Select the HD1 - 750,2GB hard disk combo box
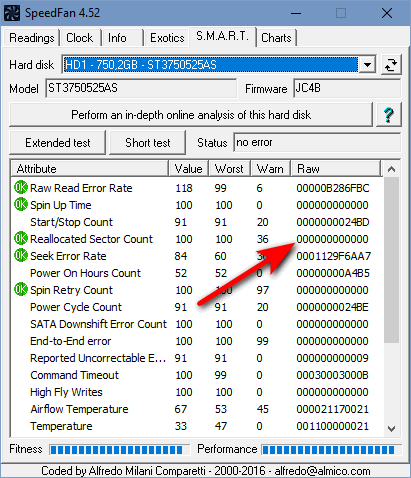The height and width of the screenshot is (478, 411). (x=219, y=64)
